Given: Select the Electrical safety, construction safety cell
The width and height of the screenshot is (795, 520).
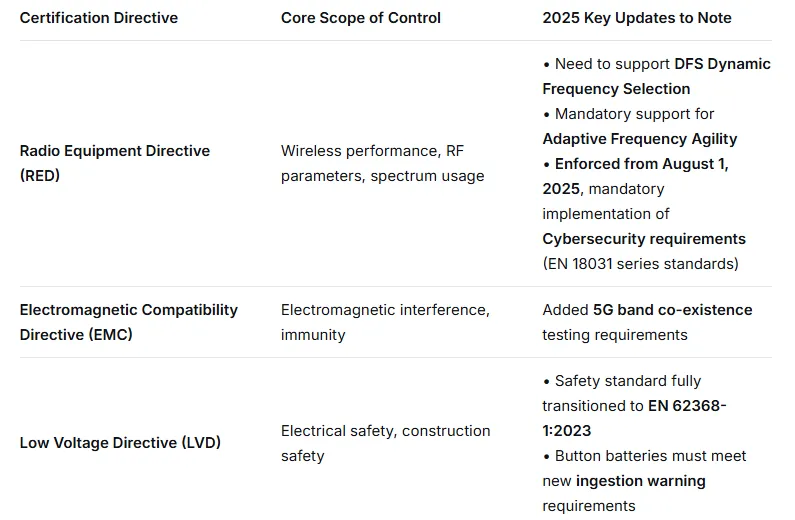Looking at the screenshot, I should [x=385, y=443].
